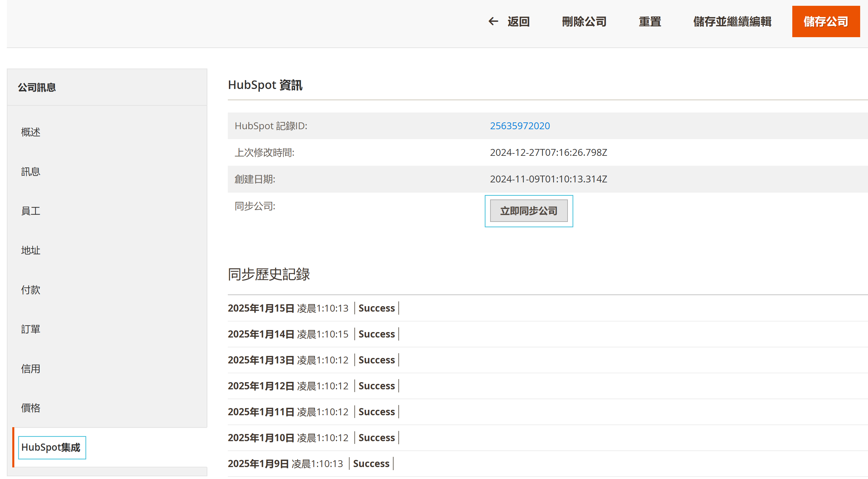The height and width of the screenshot is (479, 868).
Task: Click the back arrow icon
Action: 493,21
